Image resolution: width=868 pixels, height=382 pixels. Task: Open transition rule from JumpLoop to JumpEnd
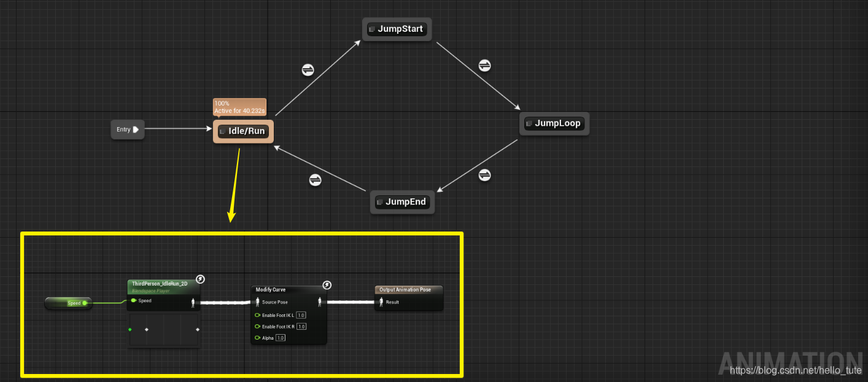click(x=484, y=175)
